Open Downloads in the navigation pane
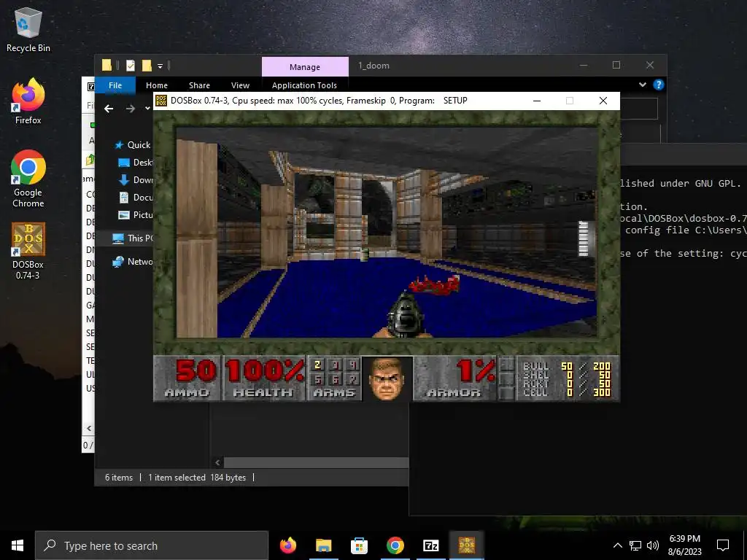747x560 pixels. click(x=135, y=180)
